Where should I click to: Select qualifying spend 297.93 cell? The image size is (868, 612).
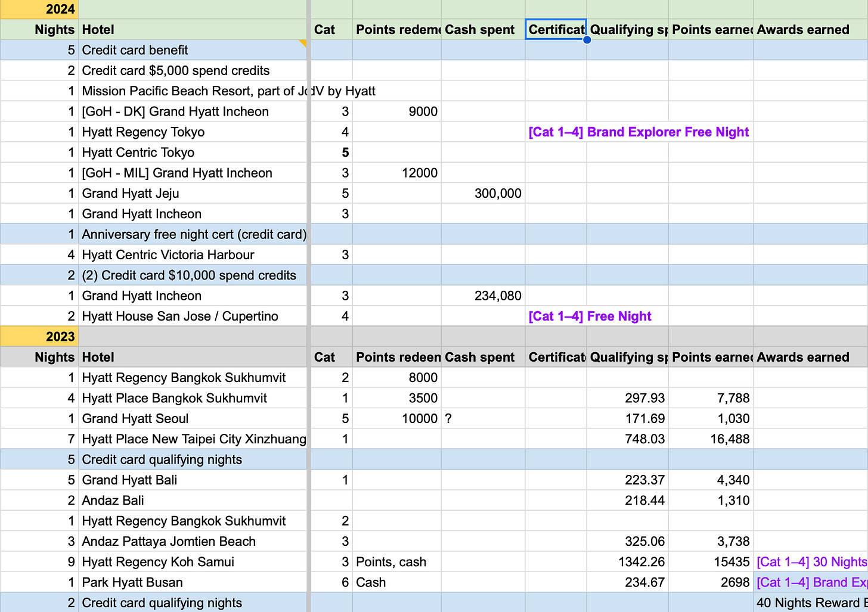point(628,398)
